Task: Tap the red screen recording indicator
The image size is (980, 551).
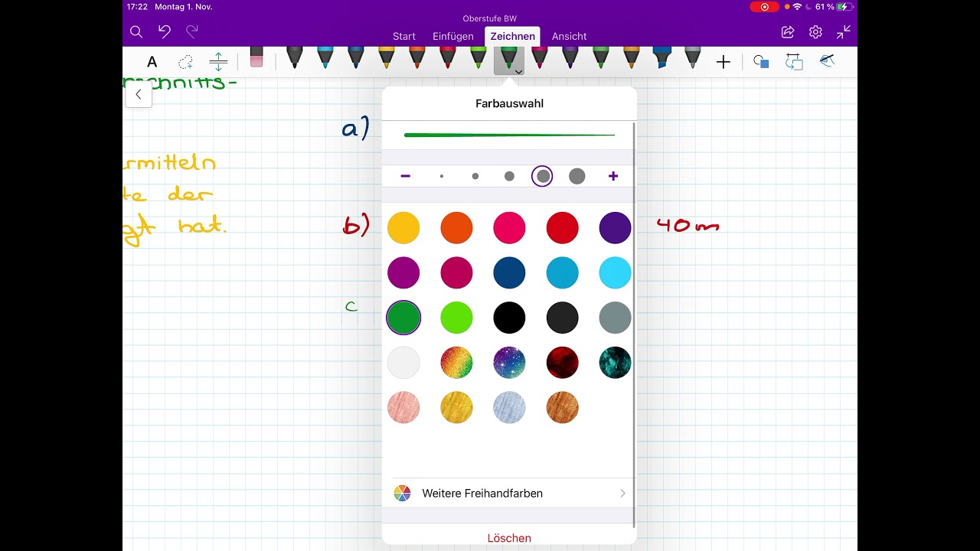Action: (x=764, y=7)
